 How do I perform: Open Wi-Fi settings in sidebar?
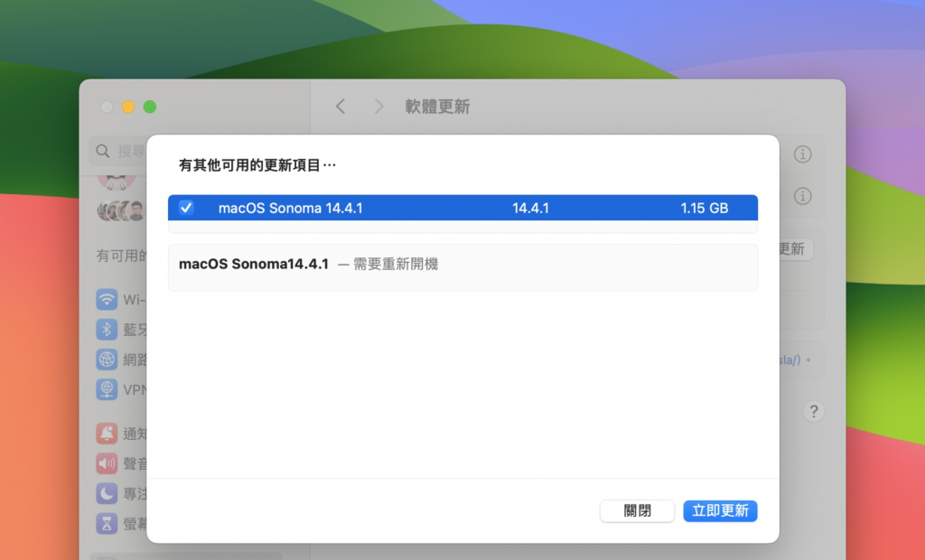point(121,300)
